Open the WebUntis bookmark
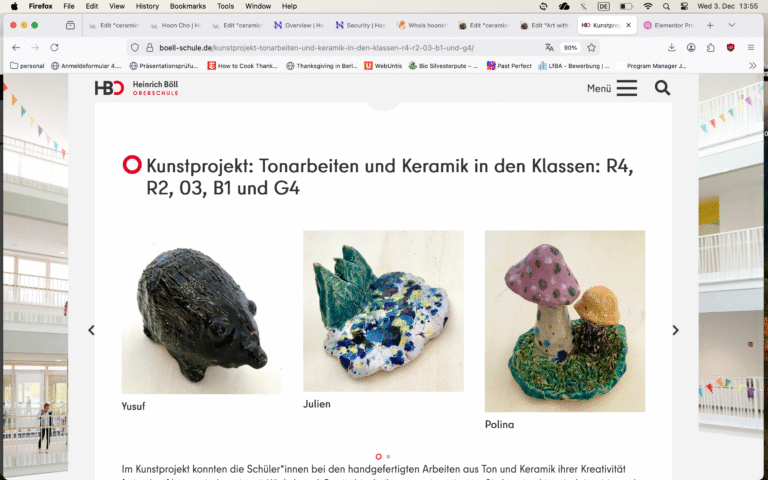This screenshot has height=480, width=768. [383, 66]
